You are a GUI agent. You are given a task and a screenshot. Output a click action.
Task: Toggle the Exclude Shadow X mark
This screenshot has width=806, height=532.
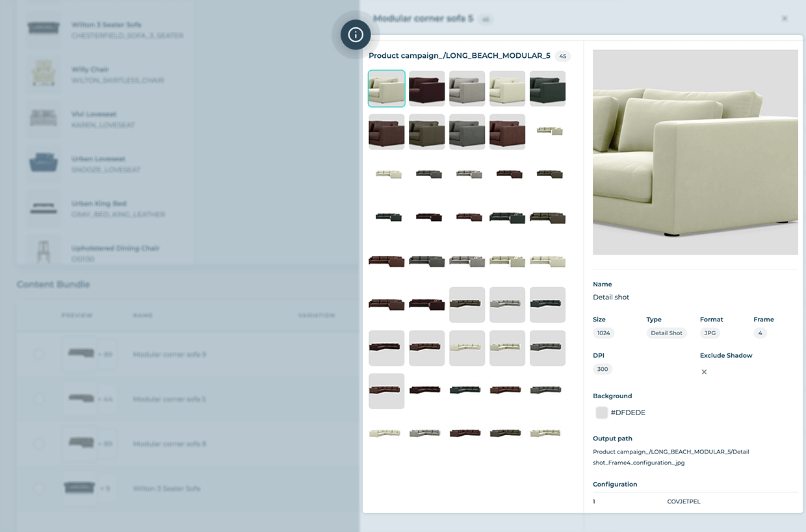click(704, 372)
